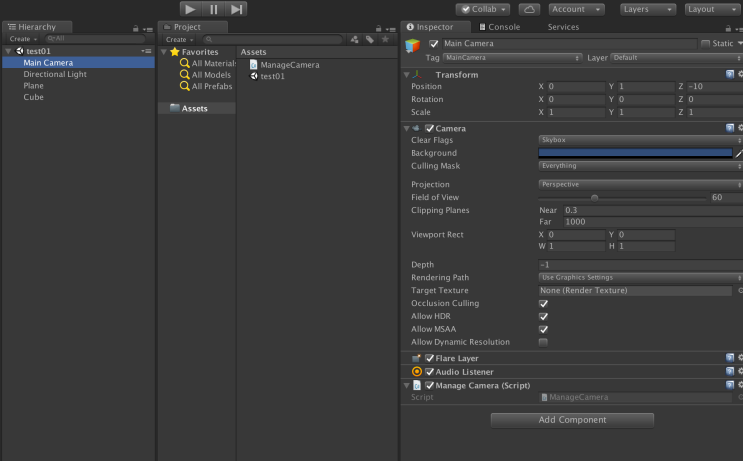Click the Project search field
Screen dimensions: 743x461
272,39
